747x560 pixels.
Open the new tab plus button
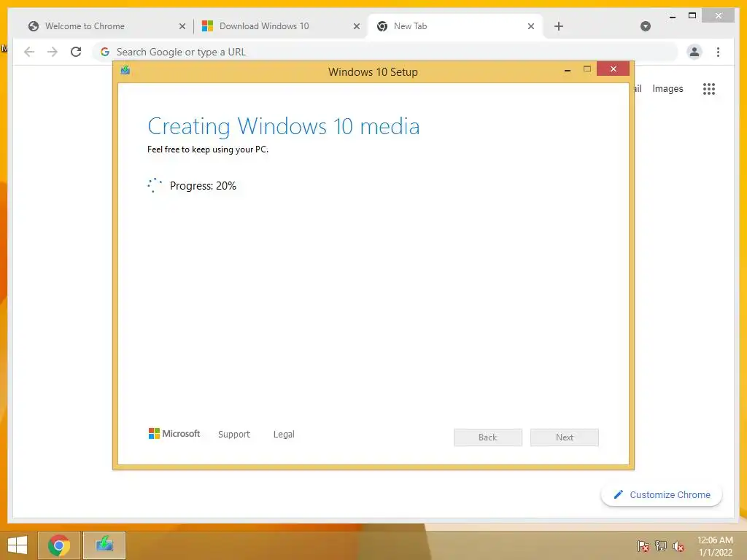(x=559, y=26)
